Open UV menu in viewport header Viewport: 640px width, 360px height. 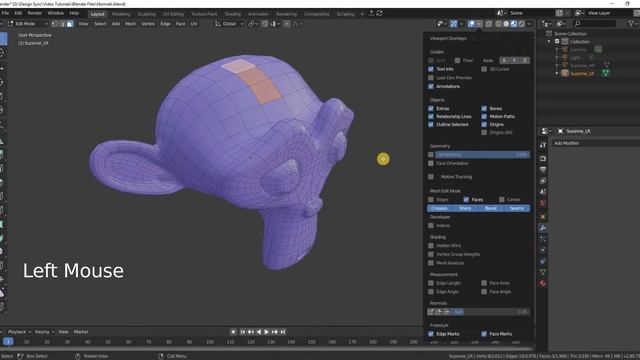pos(194,24)
